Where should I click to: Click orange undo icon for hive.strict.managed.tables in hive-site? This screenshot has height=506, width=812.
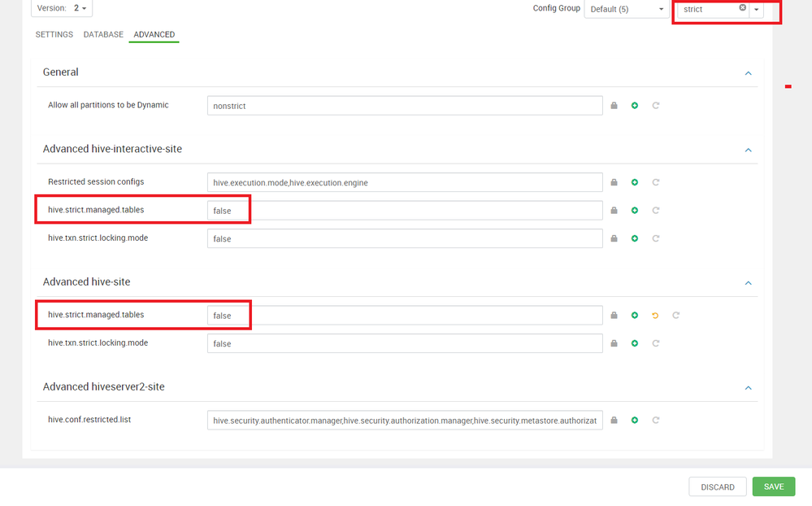click(x=655, y=315)
